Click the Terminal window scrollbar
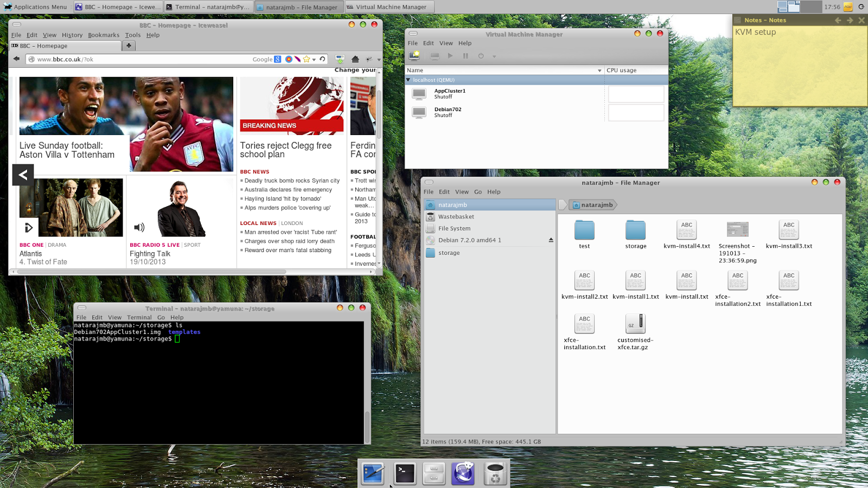 367,427
